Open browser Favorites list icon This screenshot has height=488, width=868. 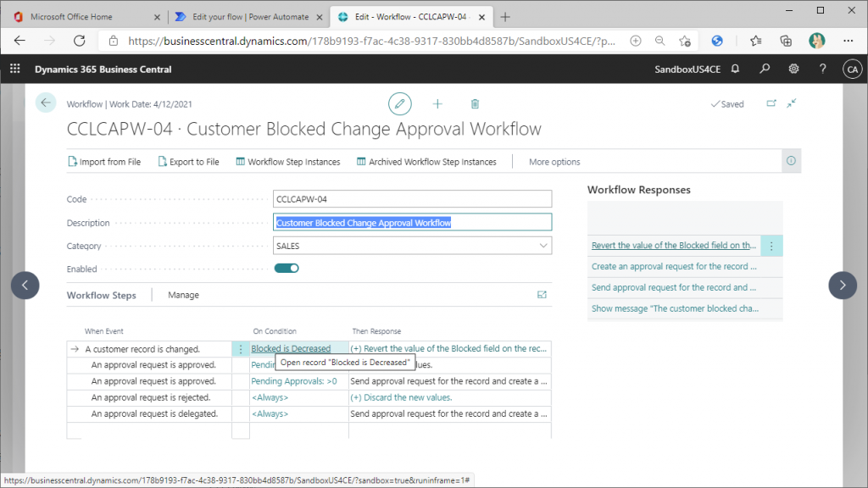coord(755,41)
